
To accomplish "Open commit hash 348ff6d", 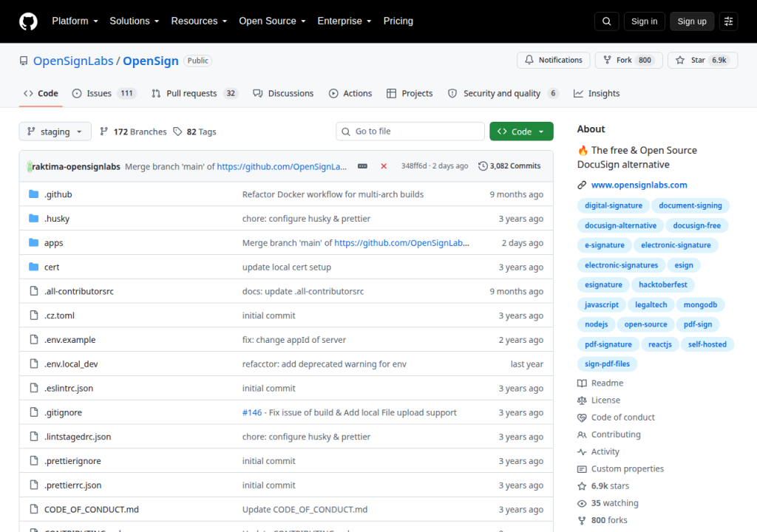I will pos(414,166).
